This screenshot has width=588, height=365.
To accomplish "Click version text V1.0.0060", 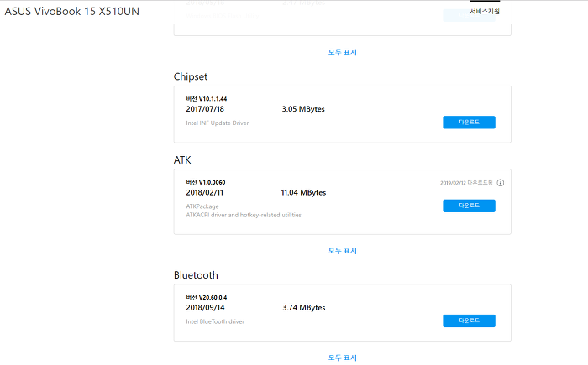I will coord(212,183).
